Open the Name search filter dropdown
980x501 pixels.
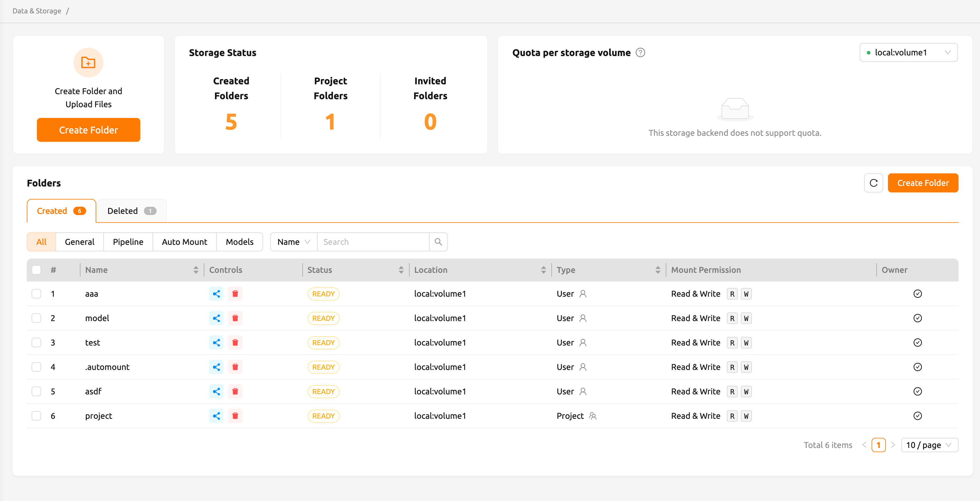pyautogui.click(x=294, y=242)
